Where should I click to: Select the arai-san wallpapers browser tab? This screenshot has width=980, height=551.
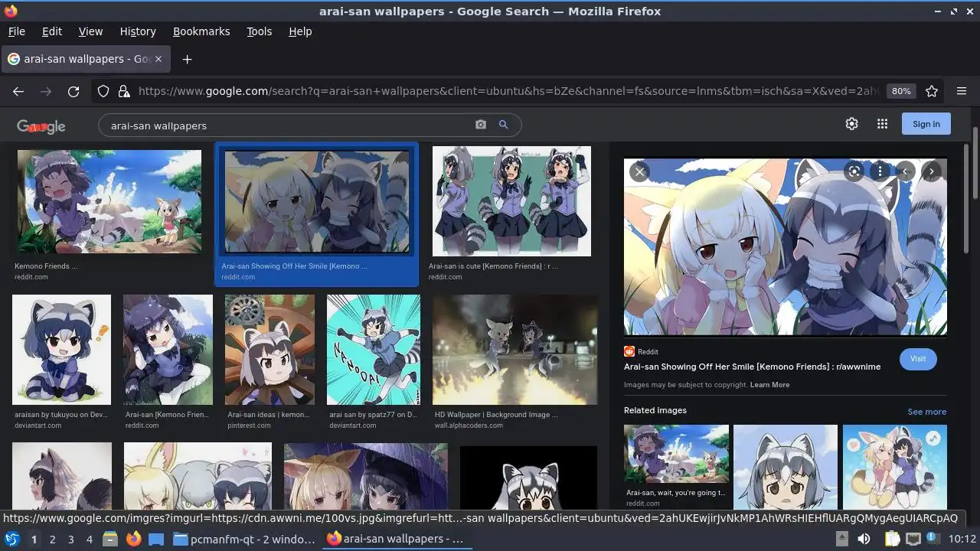84,59
